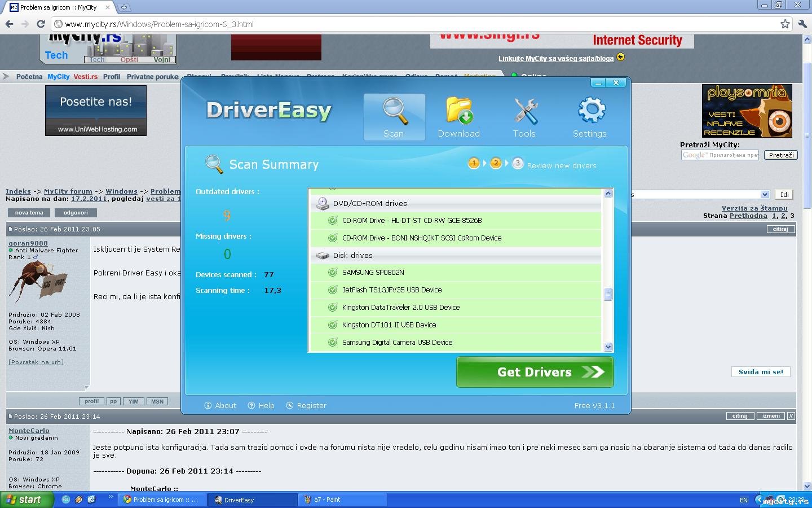Open Help in DriverEasy footer

(x=261, y=405)
